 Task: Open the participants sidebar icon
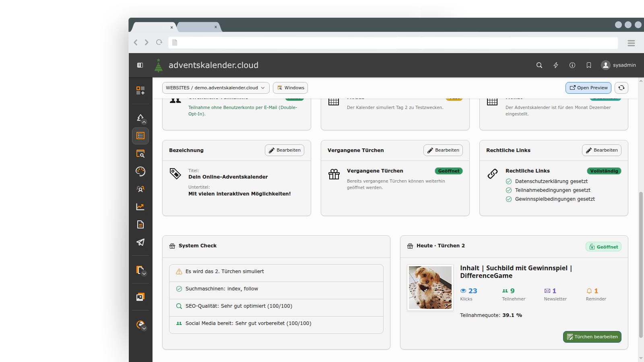pyautogui.click(x=140, y=189)
